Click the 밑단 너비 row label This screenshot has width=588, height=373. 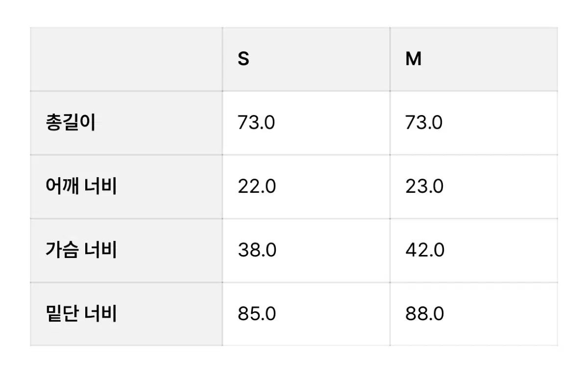pos(81,314)
